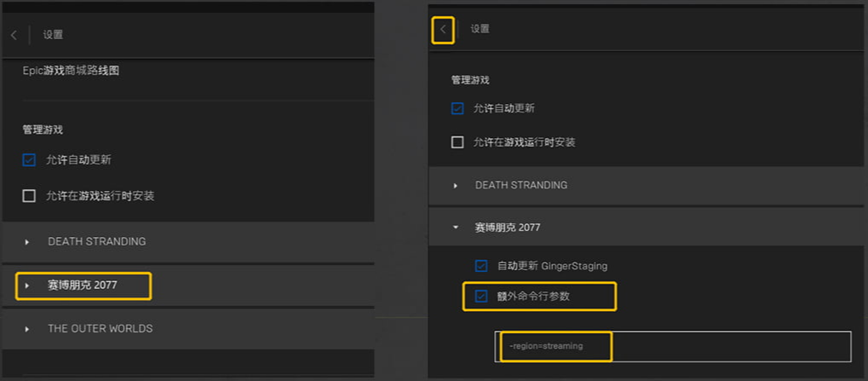Expand DEATH STRANDING in right panel
Viewport: 868px width, 381px height.
pos(456,186)
